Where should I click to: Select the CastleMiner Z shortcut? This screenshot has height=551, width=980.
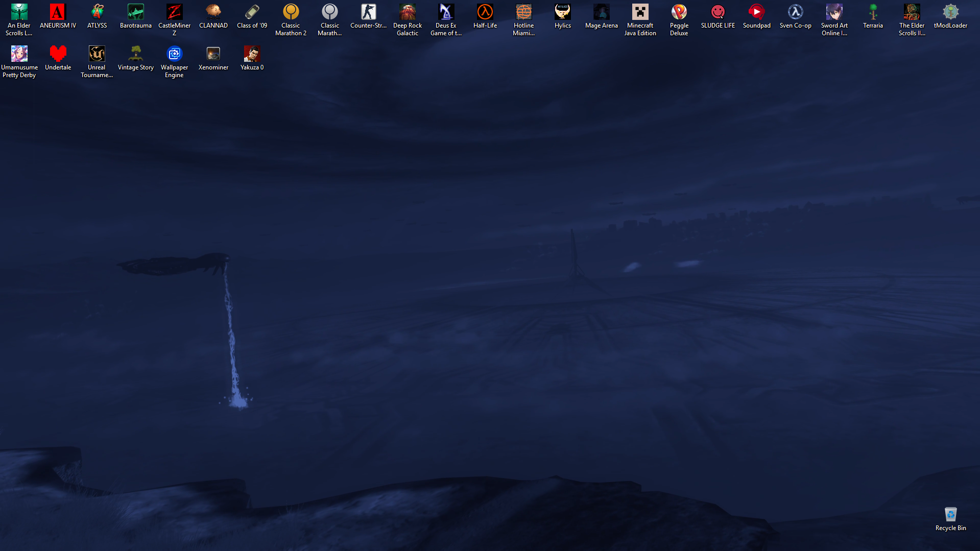point(175,20)
